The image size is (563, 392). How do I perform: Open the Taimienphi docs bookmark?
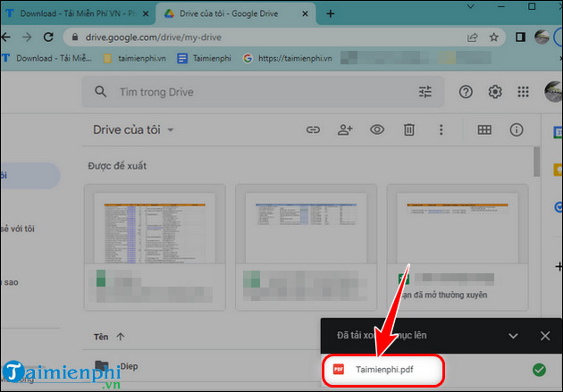pyautogui.click(x=205, y=58)
